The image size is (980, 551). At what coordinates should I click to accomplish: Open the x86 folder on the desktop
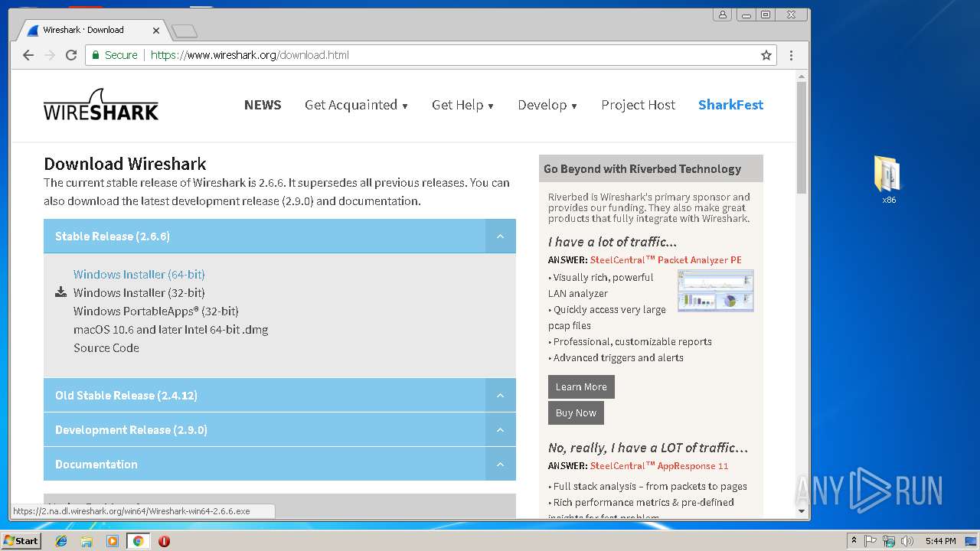[888, 180]
